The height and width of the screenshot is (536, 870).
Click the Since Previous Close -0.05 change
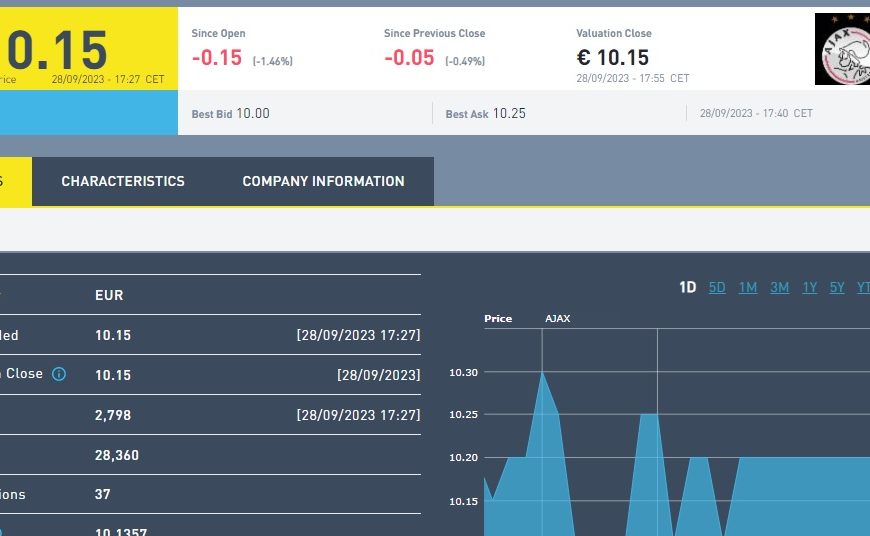[409, 58]
